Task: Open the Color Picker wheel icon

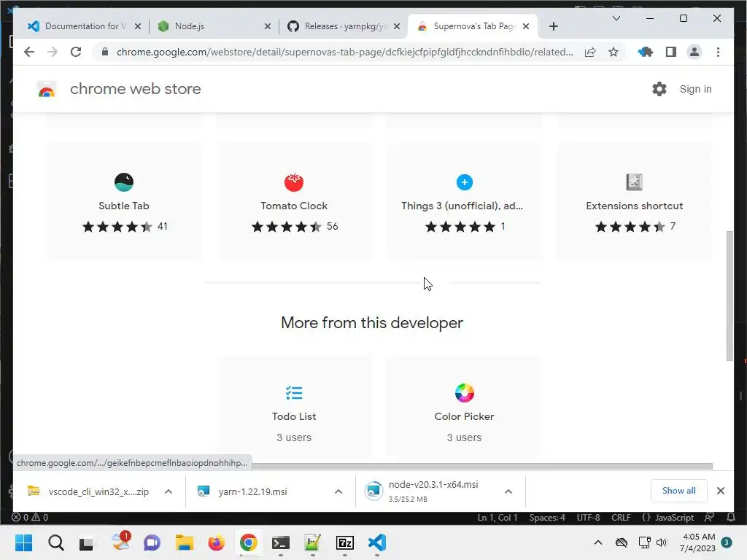Action: tap(465, 393)
